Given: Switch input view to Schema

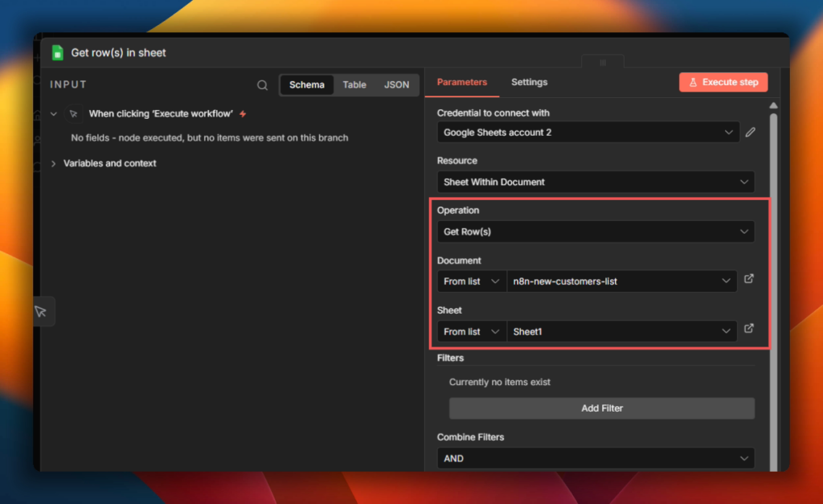Looking at the screenshot, I should point(307,85).
